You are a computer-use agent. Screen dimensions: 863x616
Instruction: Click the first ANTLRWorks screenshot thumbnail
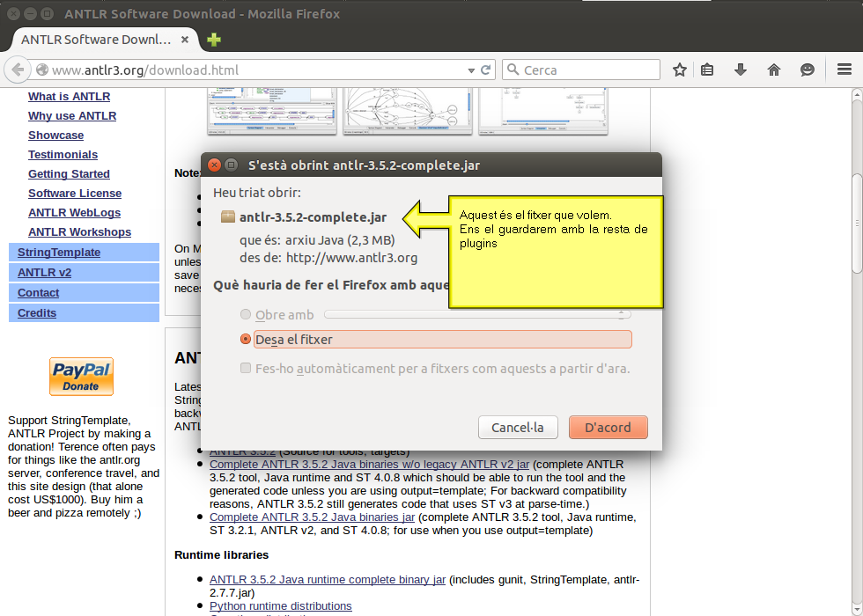(272, 112)
